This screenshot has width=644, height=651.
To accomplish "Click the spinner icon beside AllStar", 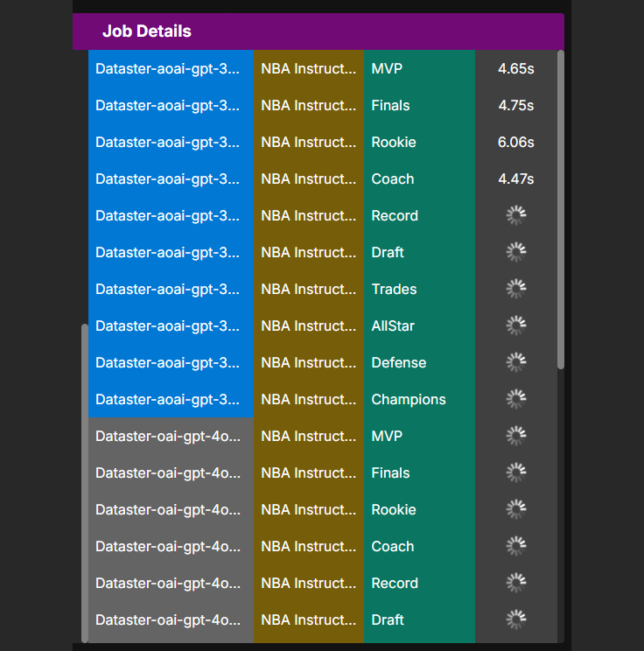I will tap(516, 325).
